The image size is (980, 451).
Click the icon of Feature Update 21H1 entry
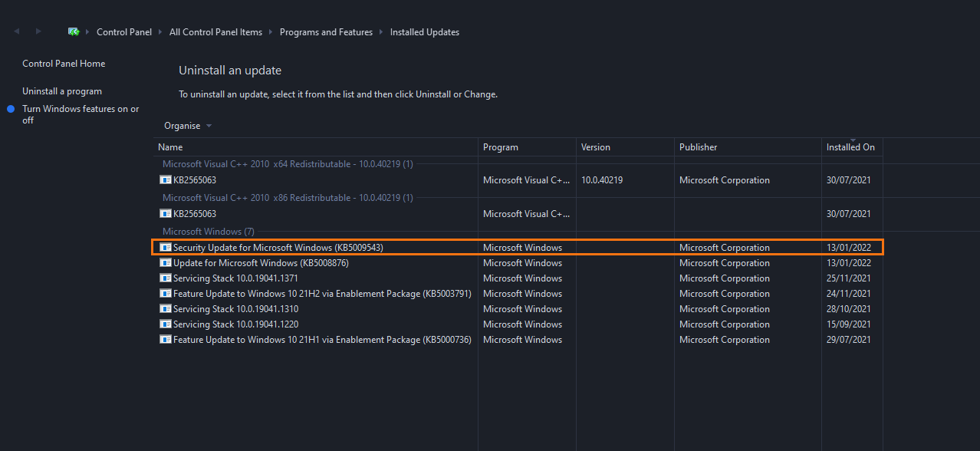166,340
